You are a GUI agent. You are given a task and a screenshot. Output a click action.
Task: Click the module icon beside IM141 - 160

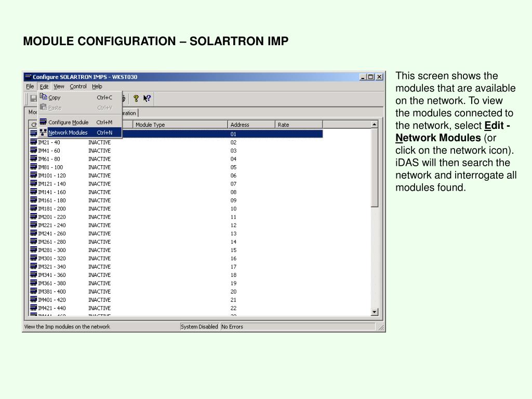[x=33, y=192]
